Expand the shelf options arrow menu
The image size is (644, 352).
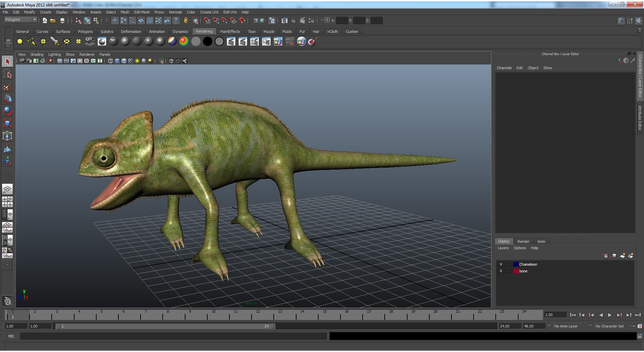coord(8,46)
